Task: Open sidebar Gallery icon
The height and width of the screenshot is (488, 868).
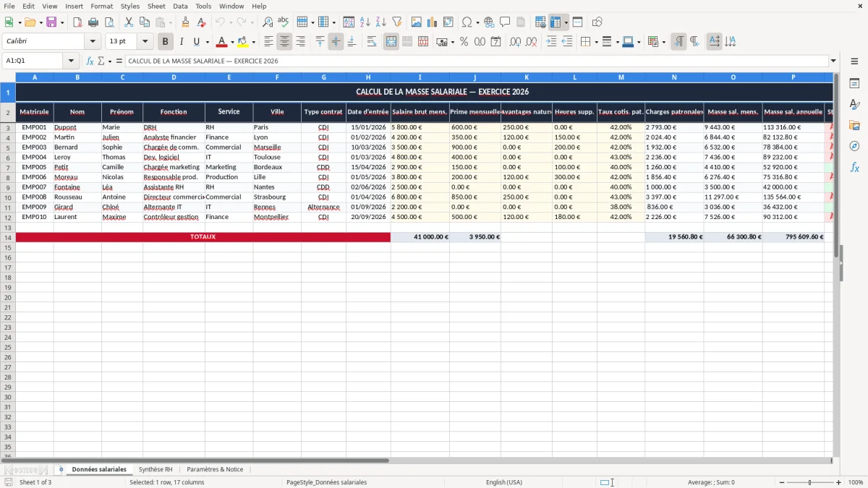Action: 854,126
